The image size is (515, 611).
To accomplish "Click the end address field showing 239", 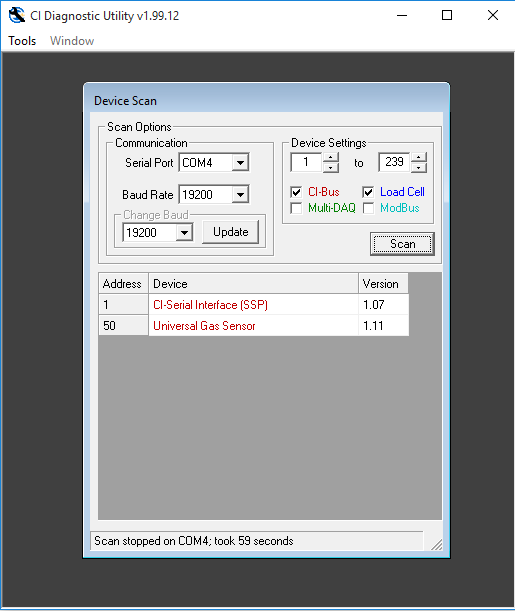I will pos(394,162).
